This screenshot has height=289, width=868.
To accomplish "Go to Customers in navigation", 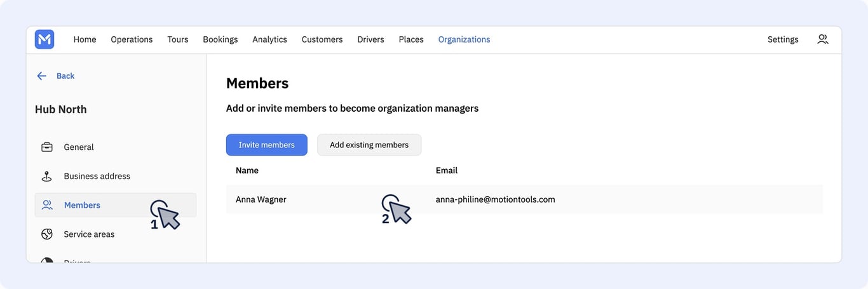I will [322, 39].
